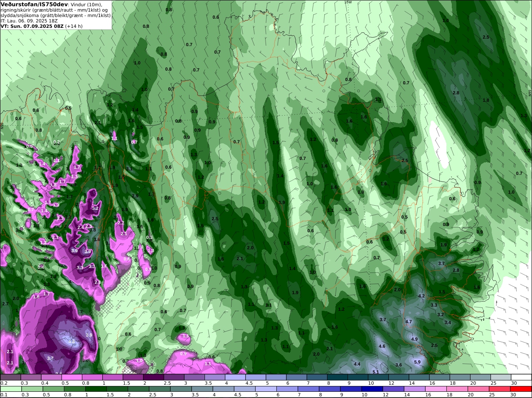Pick the darkest green rain swatch starting at 1

pyautogui.click(x=96, y=389)
